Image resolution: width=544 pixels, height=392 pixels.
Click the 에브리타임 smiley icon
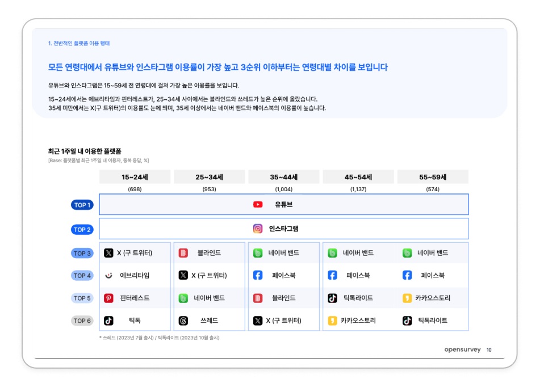click(x=108, y=276)
